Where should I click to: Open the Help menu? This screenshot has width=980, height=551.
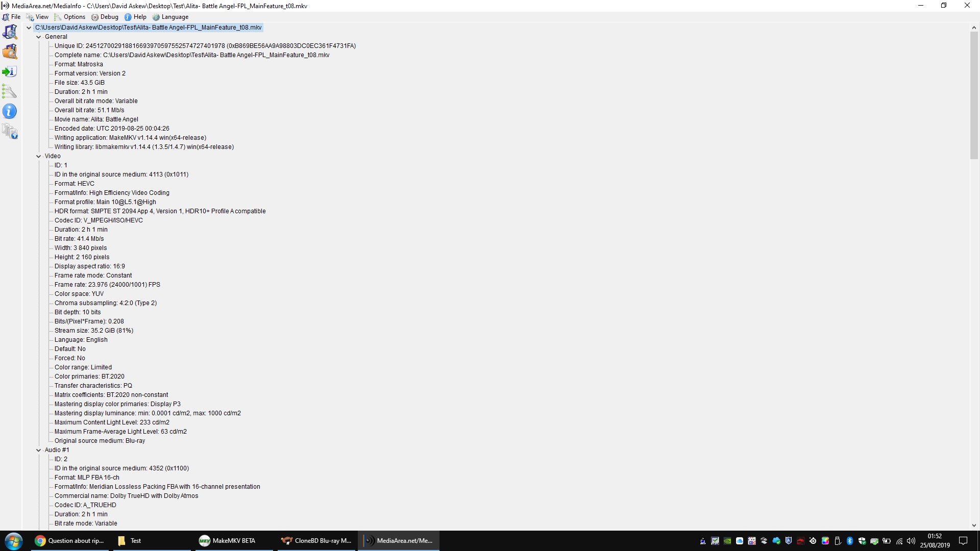tap(135, 17)
